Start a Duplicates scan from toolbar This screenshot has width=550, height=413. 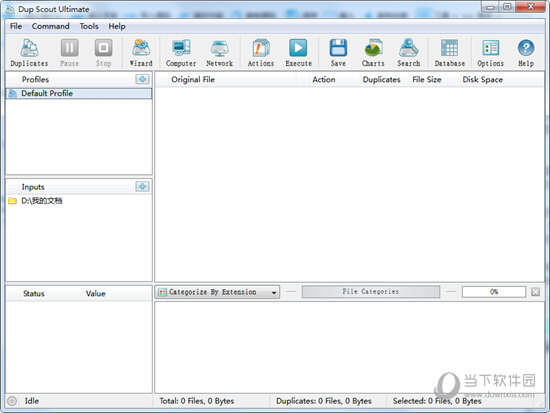pos(29,53)
